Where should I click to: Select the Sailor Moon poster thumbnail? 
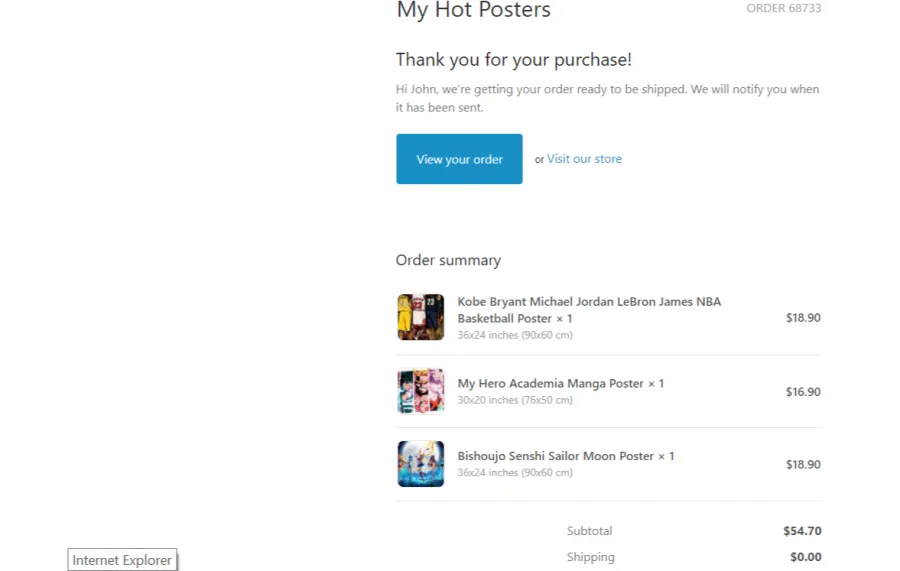pos(421,464)
